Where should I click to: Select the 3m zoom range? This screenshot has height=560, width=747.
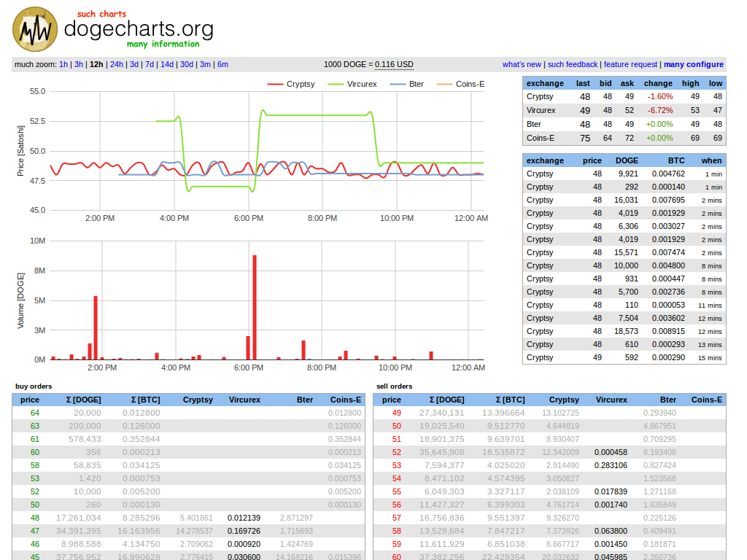point(205,64)
